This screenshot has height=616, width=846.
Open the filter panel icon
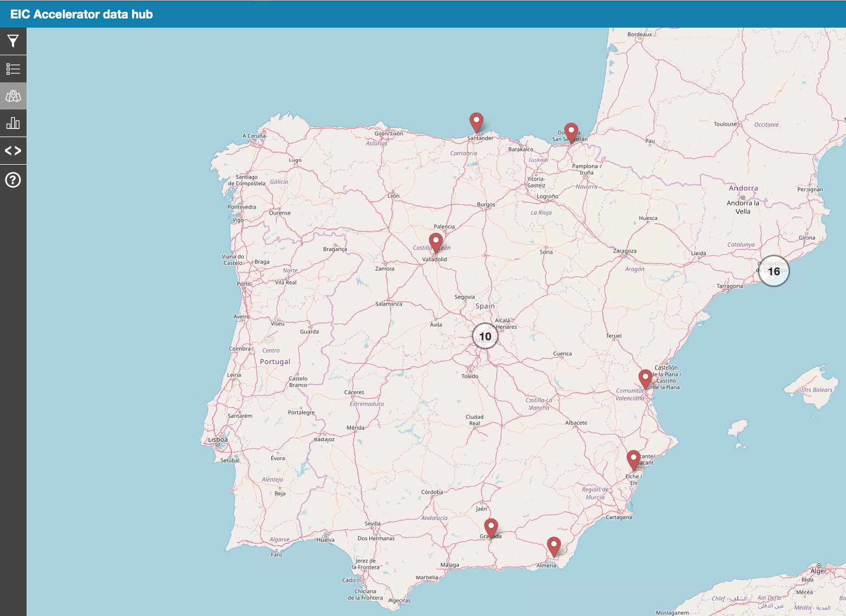(13, 41)
